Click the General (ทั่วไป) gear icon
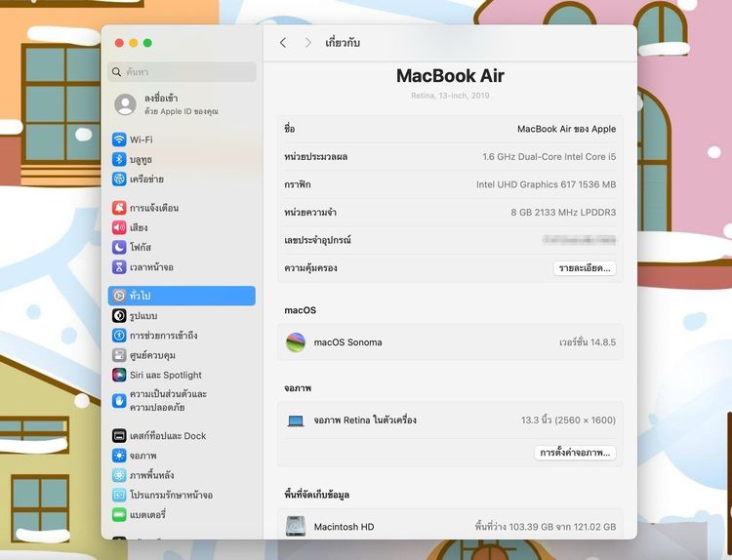The height and width of the screenshot is (560, 732). [x=119, y=296]
